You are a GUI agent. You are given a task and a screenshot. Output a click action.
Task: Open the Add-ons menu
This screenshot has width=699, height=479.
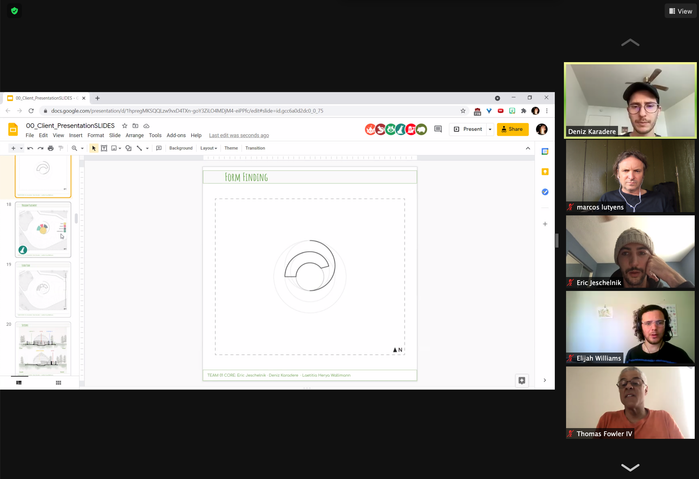176,135
